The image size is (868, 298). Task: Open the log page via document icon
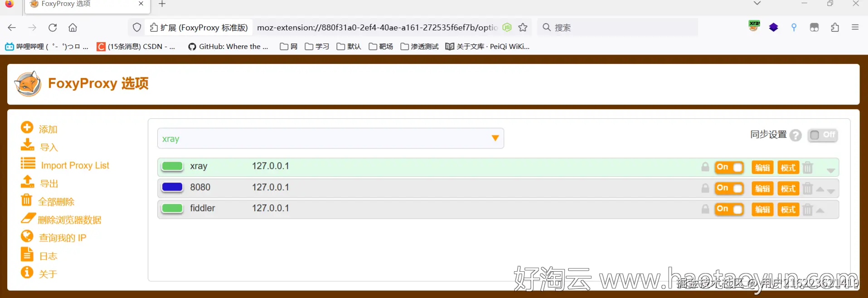27,254
